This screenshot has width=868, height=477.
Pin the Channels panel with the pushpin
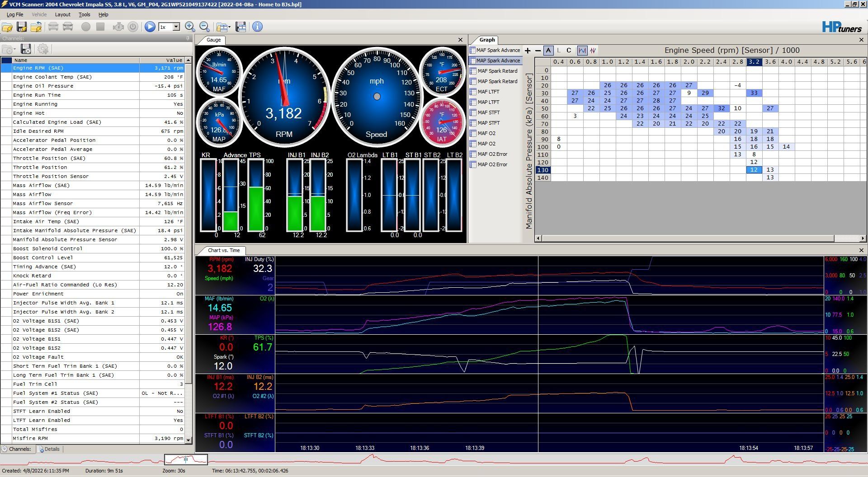(x=188, y=39)
